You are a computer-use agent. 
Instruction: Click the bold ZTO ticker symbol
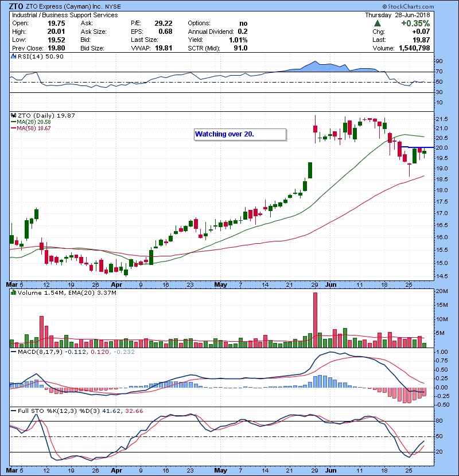click(x=15, y=6)
